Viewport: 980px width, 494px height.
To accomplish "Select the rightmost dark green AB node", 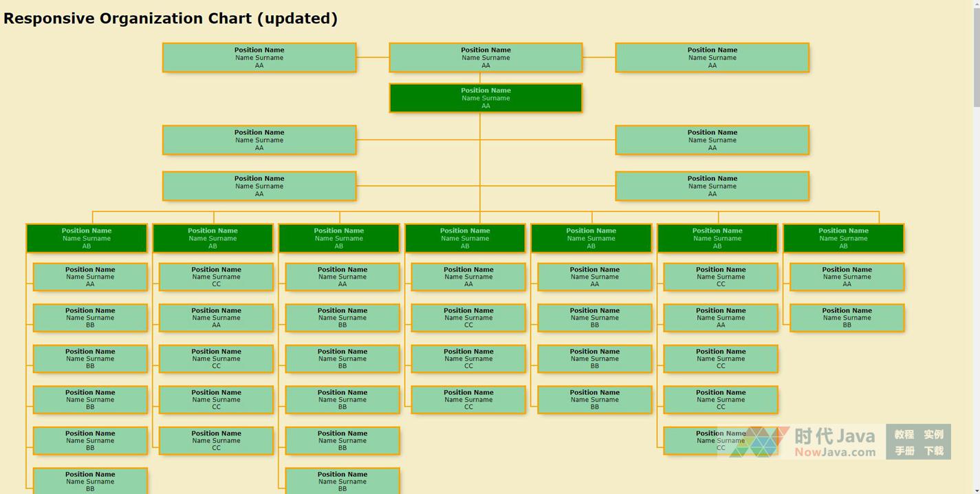I will pos(843,238).
